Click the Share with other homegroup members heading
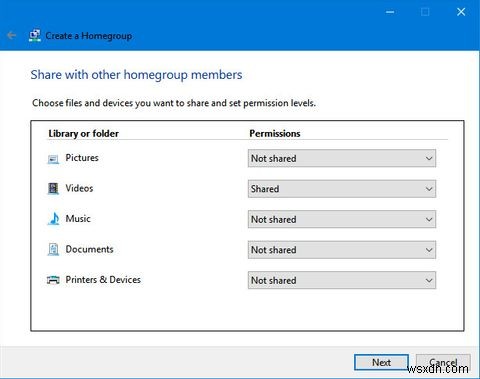 (x=136, y=75)
